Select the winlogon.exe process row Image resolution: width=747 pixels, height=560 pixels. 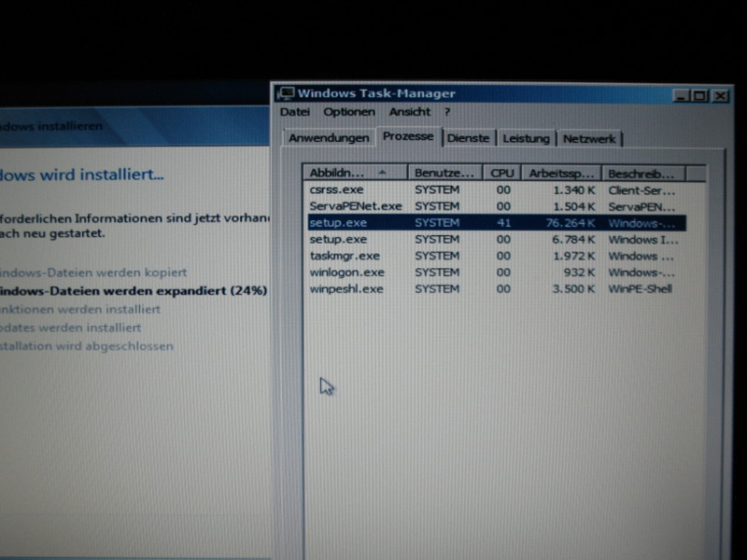497,273
